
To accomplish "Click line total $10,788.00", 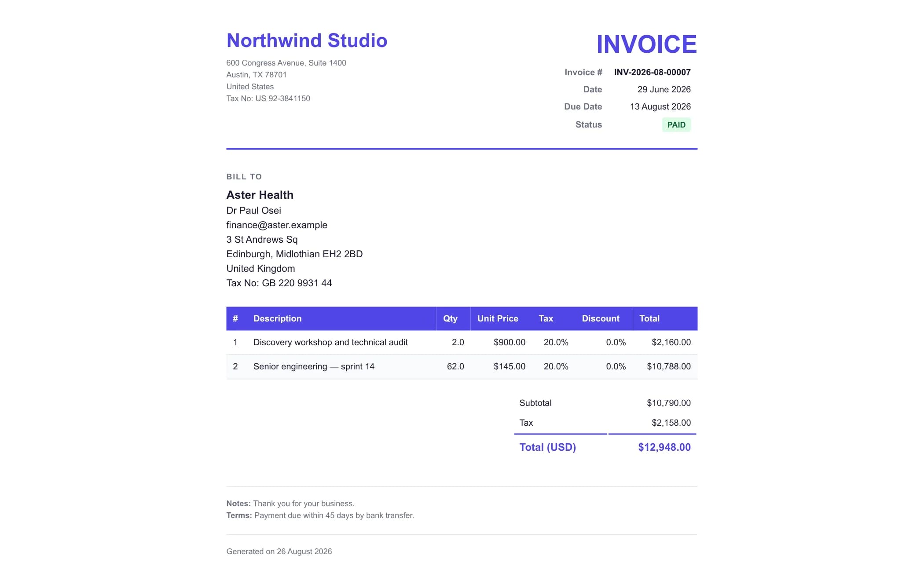I will coord(669,366).
